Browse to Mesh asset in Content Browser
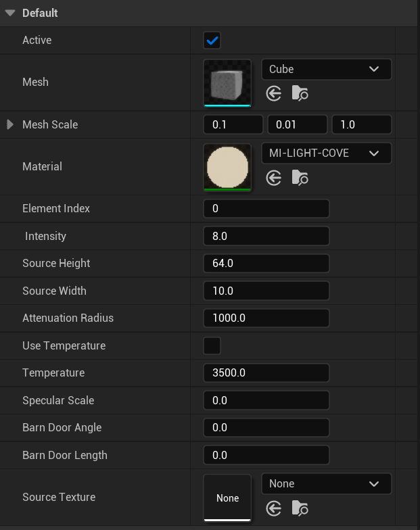The height and width of the screenshot is (530, 420). click(300, 93)
